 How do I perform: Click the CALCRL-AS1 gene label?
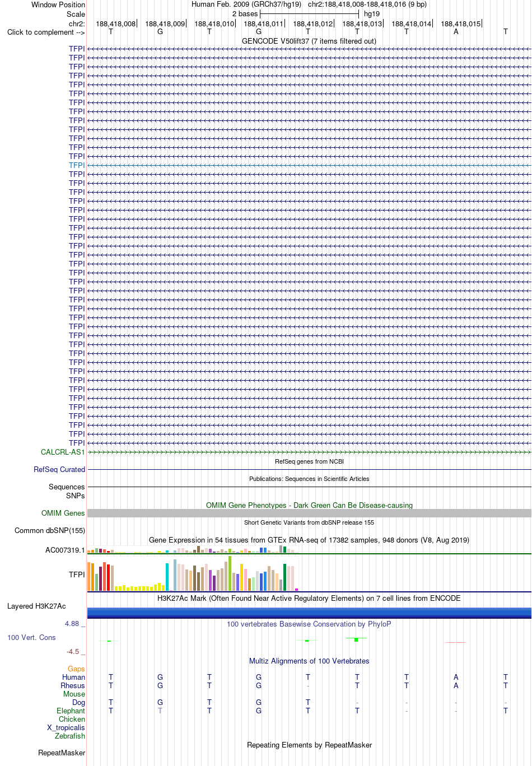coord(63,452)
